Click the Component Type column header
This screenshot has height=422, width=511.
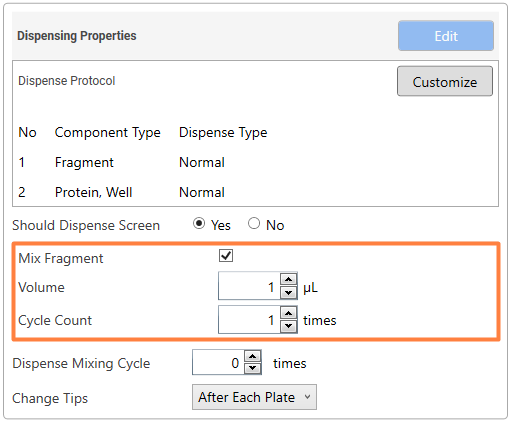[x=108, y=133]
